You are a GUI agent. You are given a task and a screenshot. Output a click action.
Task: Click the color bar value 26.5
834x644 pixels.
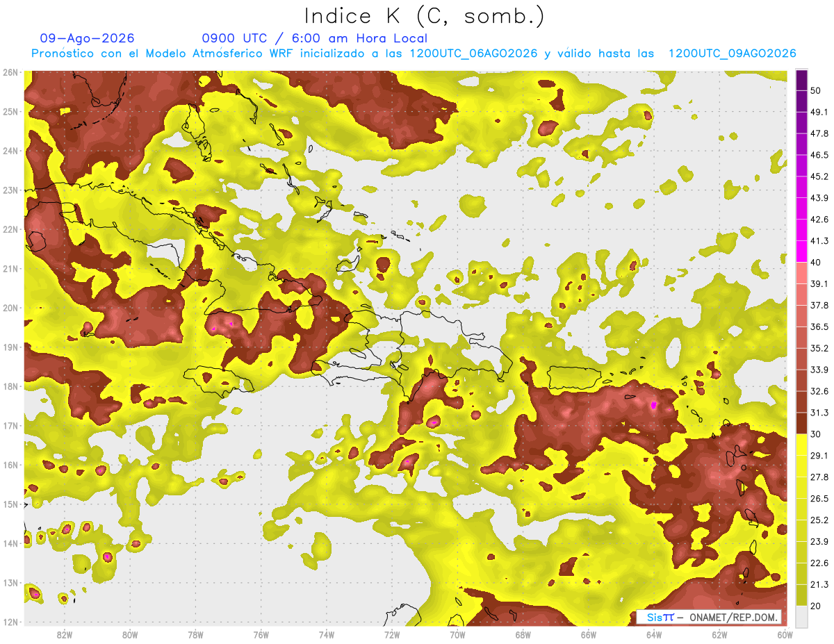click(x=819, y=499)
